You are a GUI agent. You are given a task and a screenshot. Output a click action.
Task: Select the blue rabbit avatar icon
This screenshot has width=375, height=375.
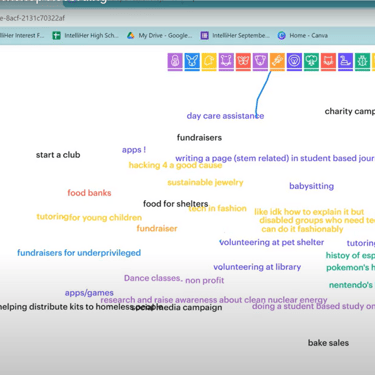click(x=192, y=62)
